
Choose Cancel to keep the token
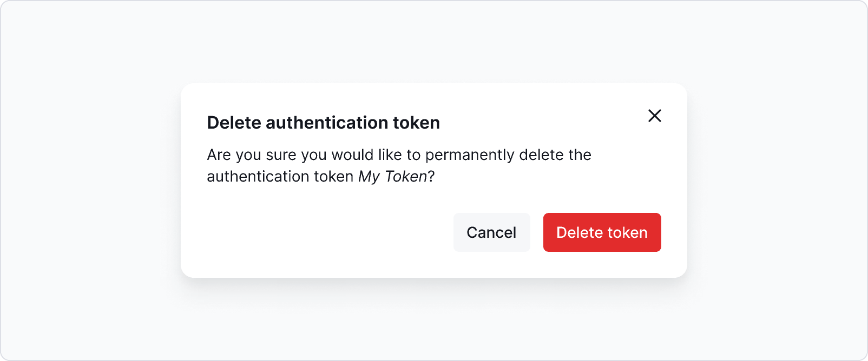(491, 232)
